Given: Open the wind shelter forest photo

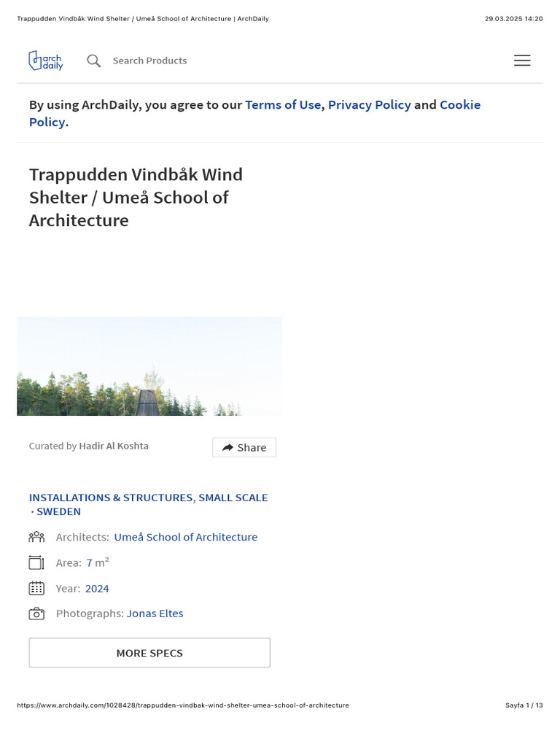Looking at the screenshot, I should 149,366.
